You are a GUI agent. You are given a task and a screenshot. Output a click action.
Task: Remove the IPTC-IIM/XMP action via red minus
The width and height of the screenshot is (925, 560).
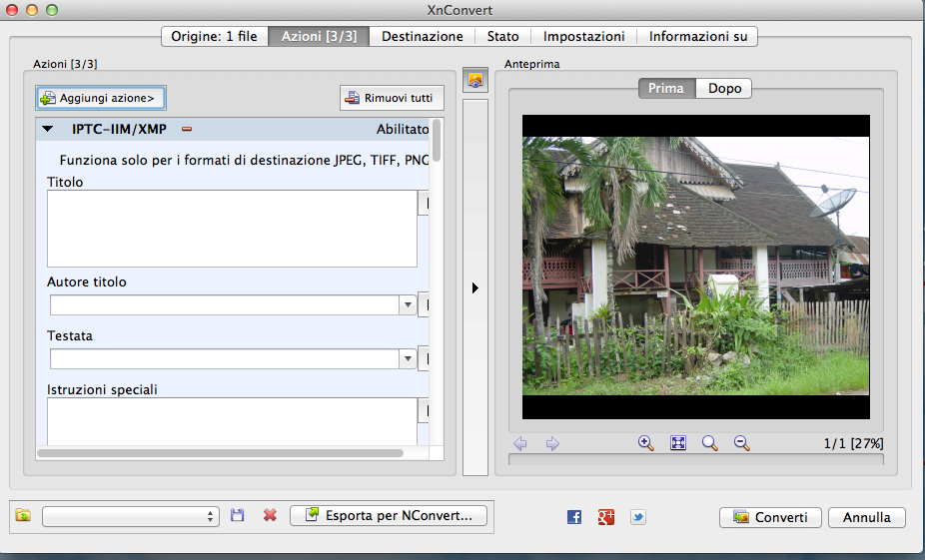pyautogui.click(x=186, y=129)
